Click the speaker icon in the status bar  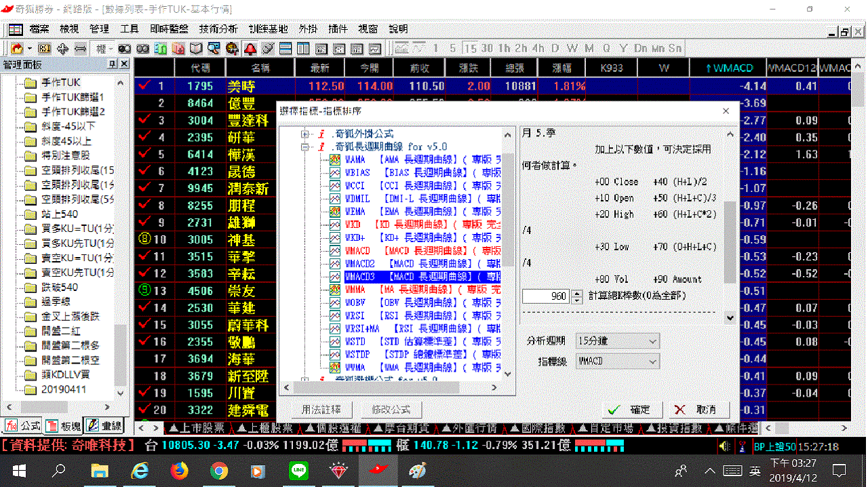[724, 446]
